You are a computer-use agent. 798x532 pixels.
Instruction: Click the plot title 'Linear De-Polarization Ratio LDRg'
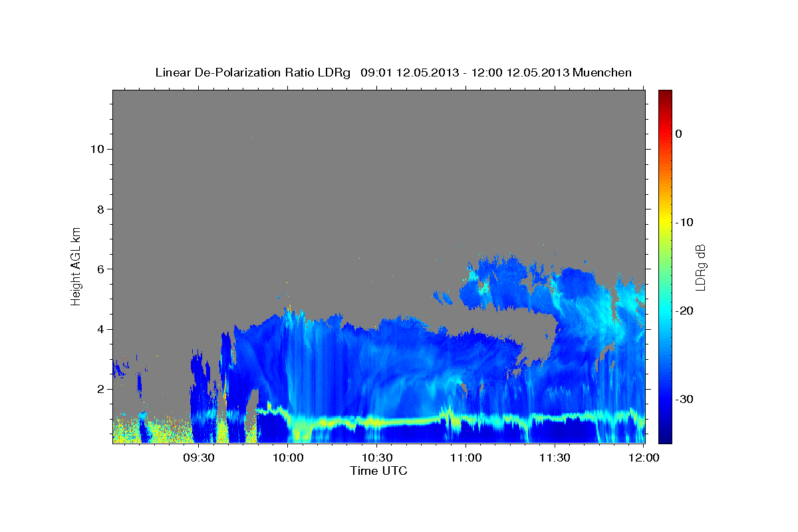[253, 72]
